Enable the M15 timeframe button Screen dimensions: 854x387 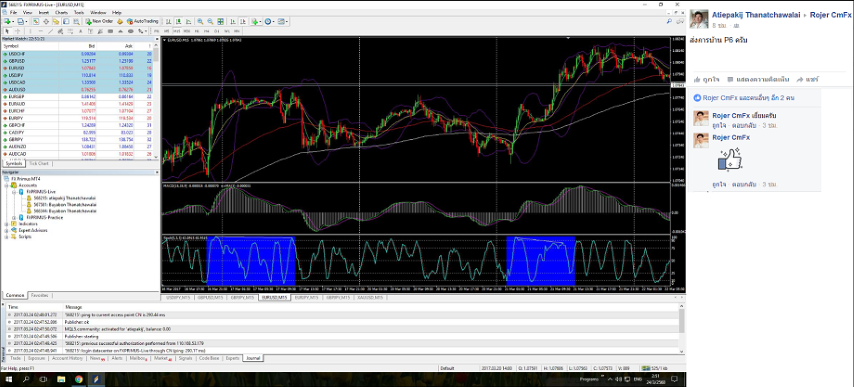(176, 31)
